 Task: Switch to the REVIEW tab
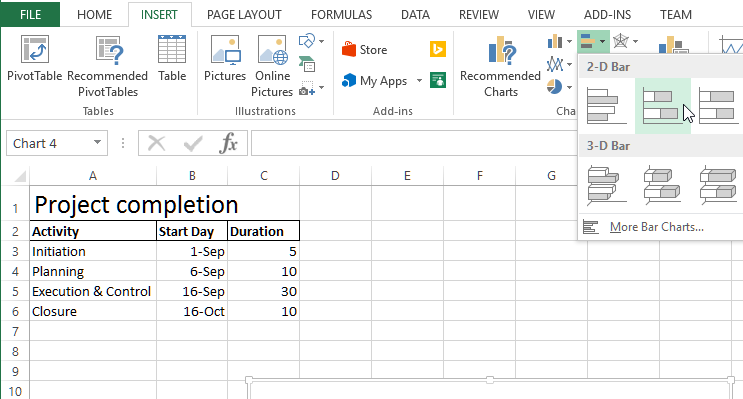[x=479, y=15]
